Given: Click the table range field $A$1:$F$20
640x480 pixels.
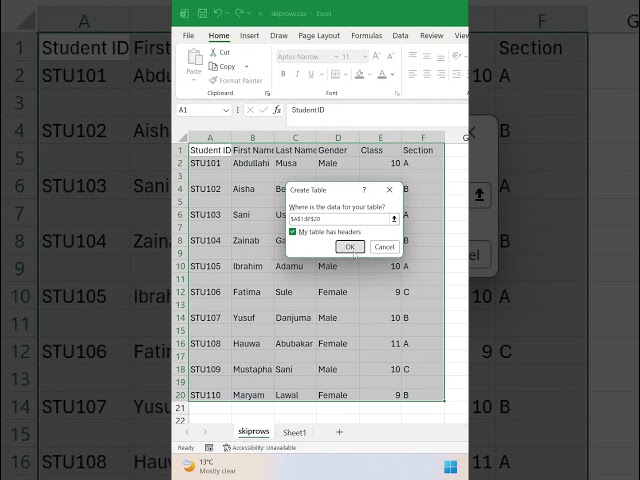Looking at the screenshot, I should click(339, 219).
